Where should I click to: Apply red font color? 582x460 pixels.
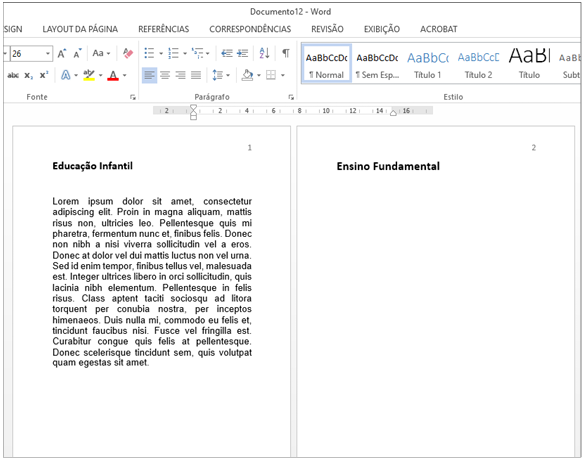(113, 75)
